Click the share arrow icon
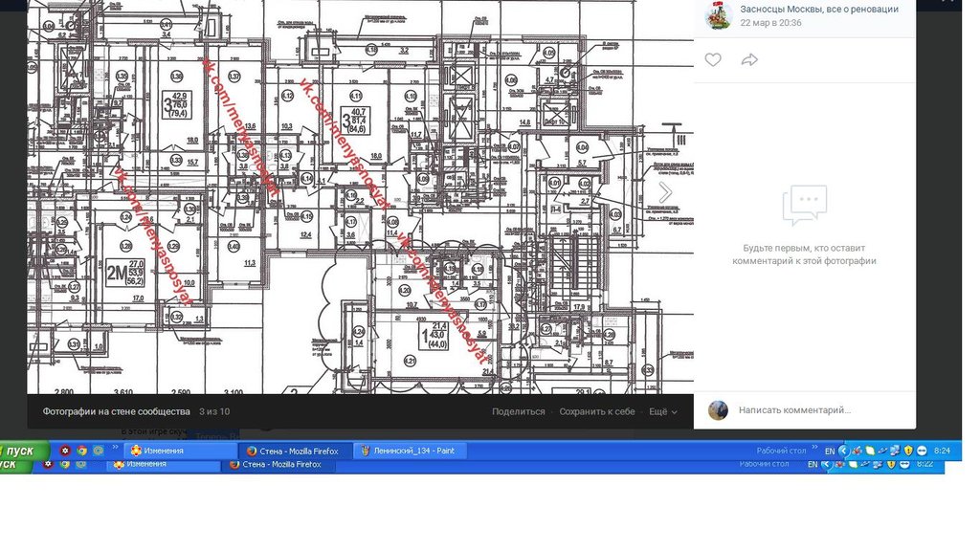 [x=749, y=60]
